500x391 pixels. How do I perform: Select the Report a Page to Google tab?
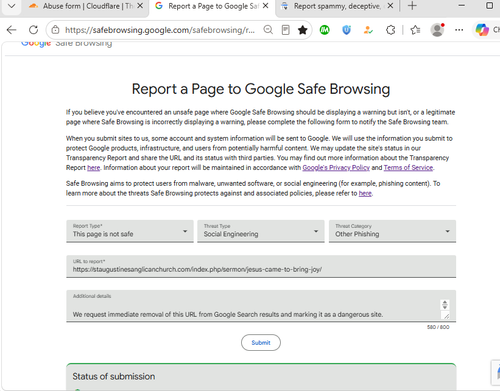207,6
